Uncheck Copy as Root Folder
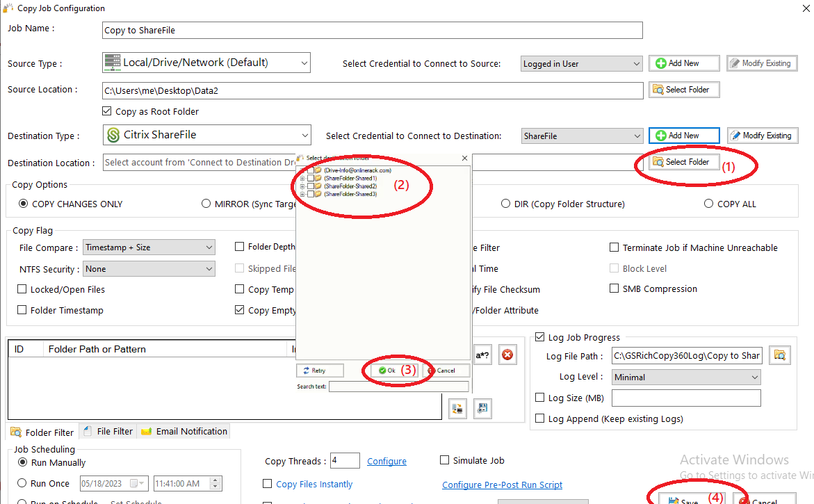Image resolution: width=814 pixels, height=504 pixels. (107, 111)
